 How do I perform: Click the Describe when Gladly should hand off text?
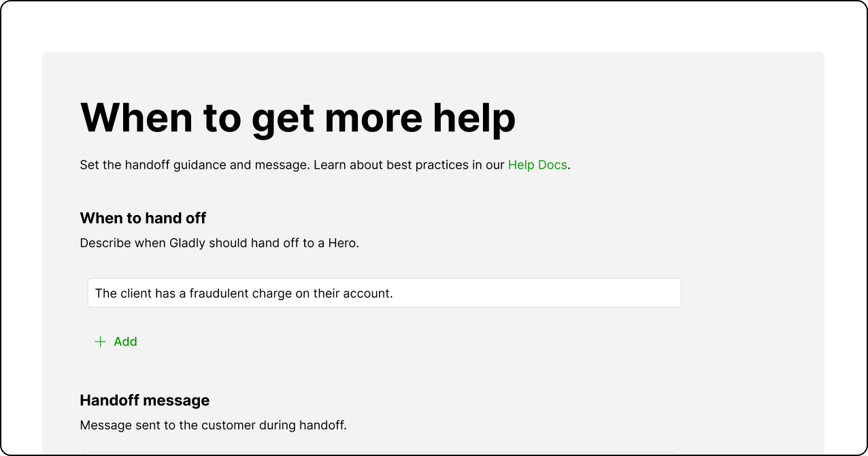point(219,243)
